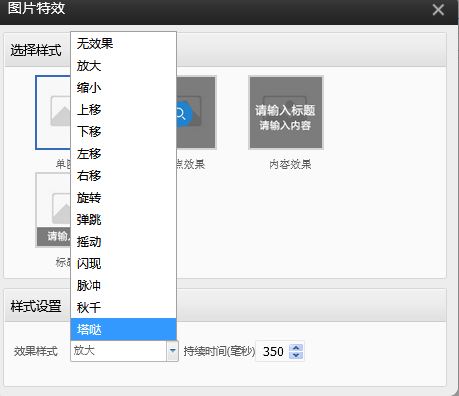Select the 内容效果 style thumbnail
Viewport: 459px width, 396px height.
click(286, 112)
